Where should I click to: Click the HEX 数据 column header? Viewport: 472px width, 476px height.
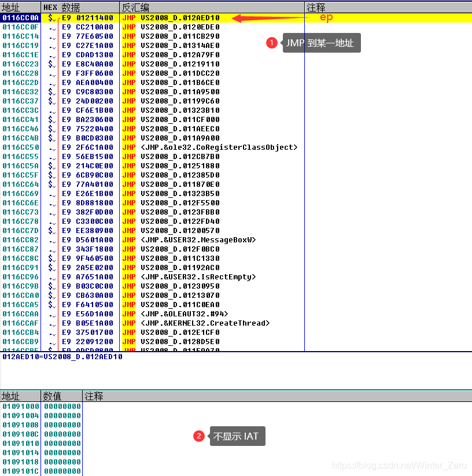(80, 8)
